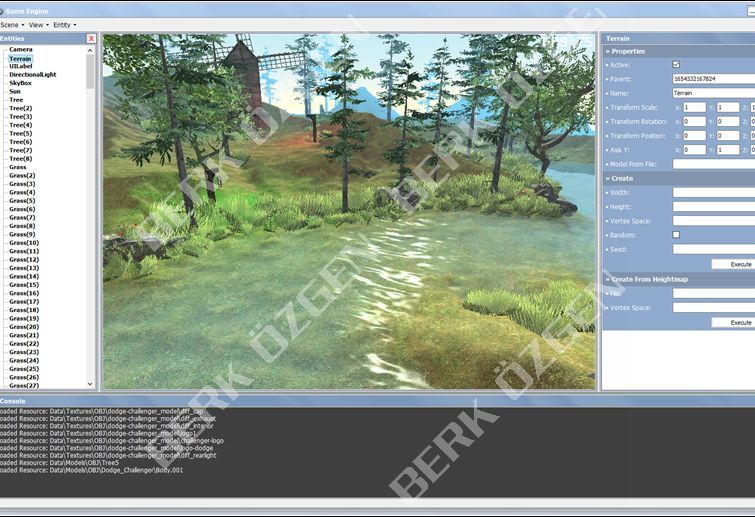Click the windmill in the scene viewport
This screenshot has height=517, width=755.
(246, 79)
